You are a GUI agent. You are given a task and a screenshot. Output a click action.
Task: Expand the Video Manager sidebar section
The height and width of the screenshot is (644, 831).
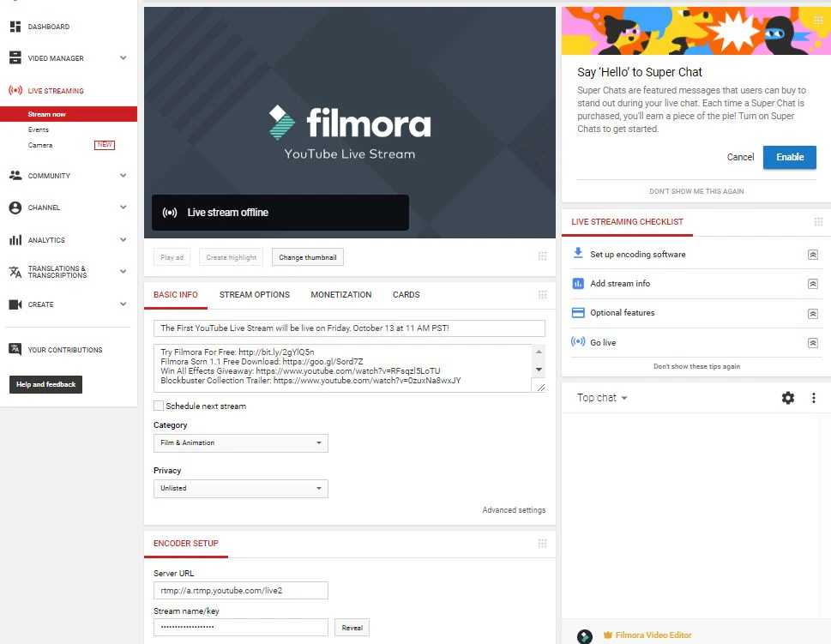tap(123, 57)
